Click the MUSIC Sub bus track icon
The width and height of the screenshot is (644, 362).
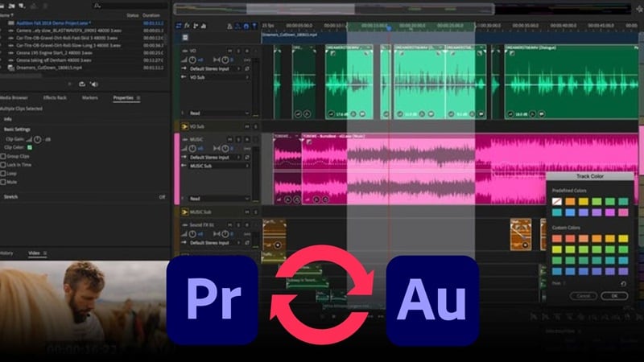point(184,212)
